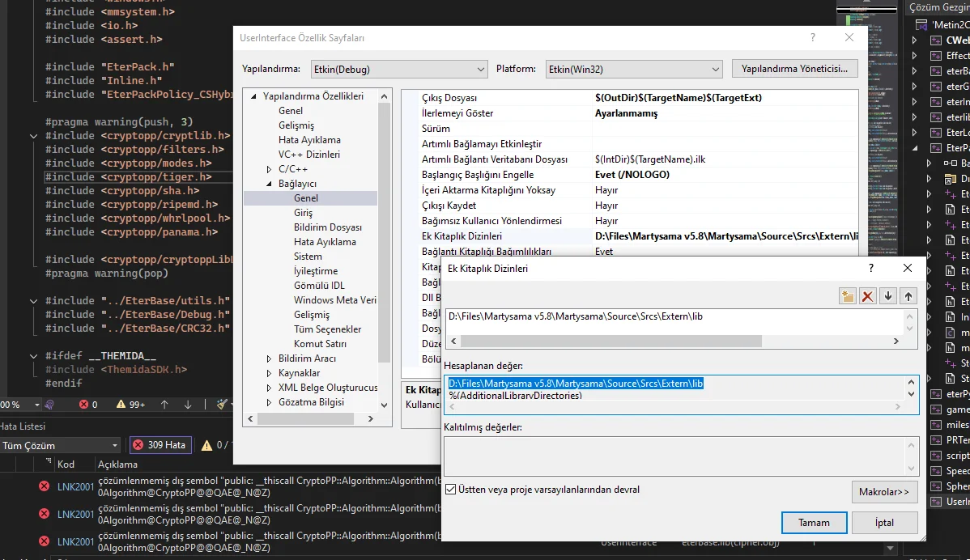Move the directory line down
The width and height of the screenshot is (970, 560).
point(888,296)
